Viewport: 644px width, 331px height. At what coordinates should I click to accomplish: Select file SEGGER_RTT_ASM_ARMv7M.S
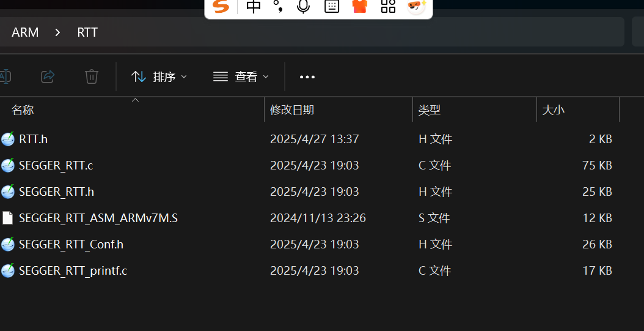coord(98,218)
